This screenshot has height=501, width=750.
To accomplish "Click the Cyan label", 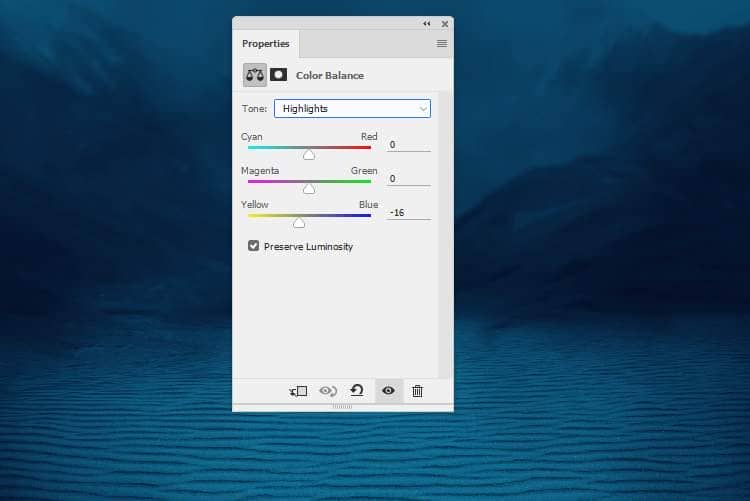I will 252,137.
